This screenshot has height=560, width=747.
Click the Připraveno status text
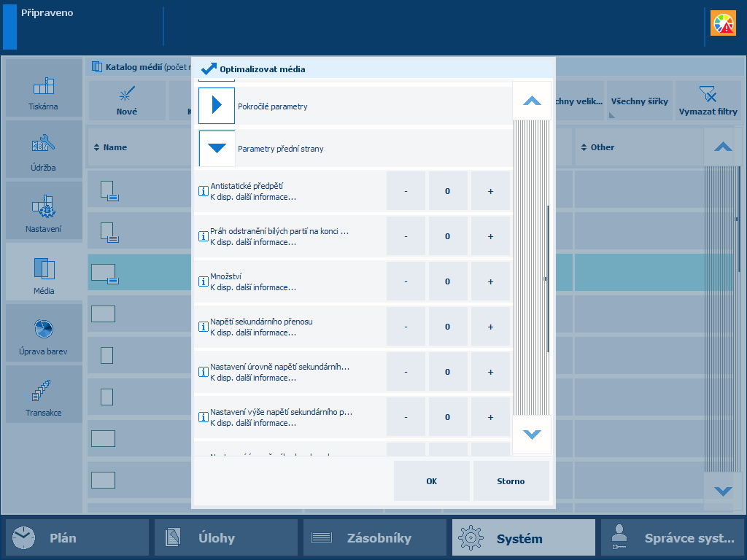point(47,13)
